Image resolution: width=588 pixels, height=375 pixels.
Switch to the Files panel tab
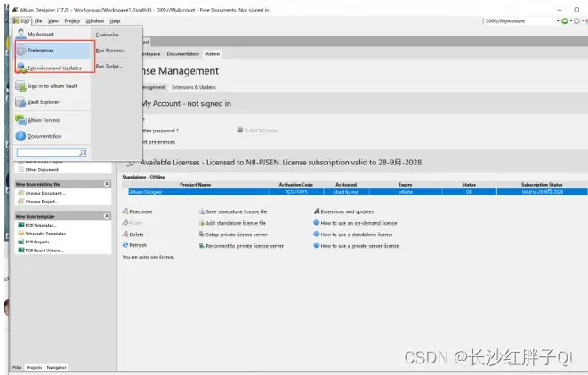click(x=17, y=368)
